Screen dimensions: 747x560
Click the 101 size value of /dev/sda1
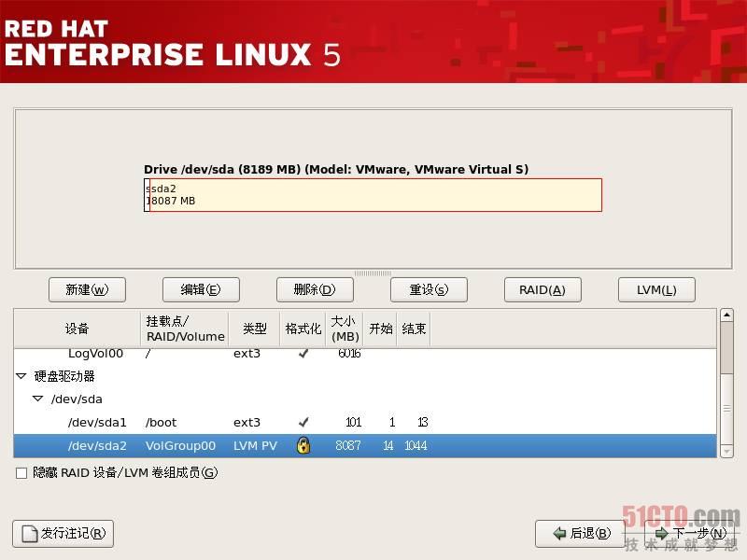(x=353, y=423)
